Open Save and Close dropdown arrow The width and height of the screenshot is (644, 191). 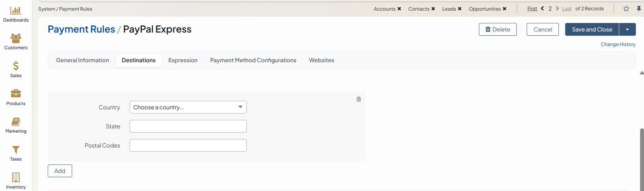pos(627,29)
